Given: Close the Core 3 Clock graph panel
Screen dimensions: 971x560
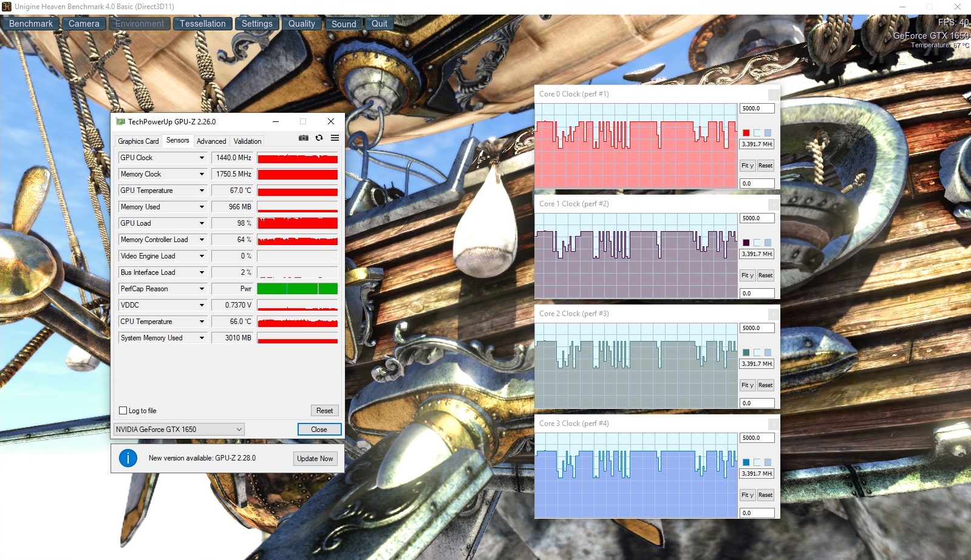Looking at the screenshot, I should [x=774, y=424].
